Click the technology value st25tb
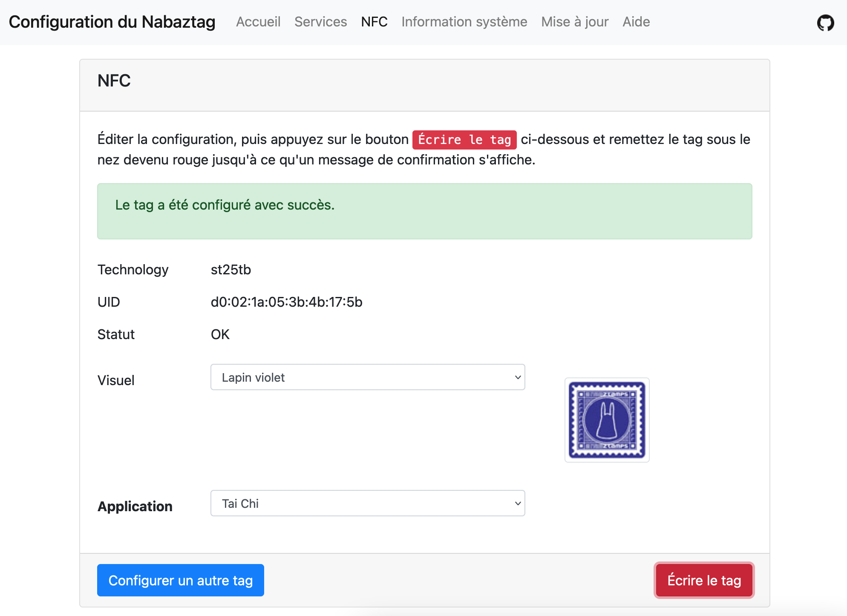Screen dimensions: 847x616 pyautogui.click(x=231, y=270)
